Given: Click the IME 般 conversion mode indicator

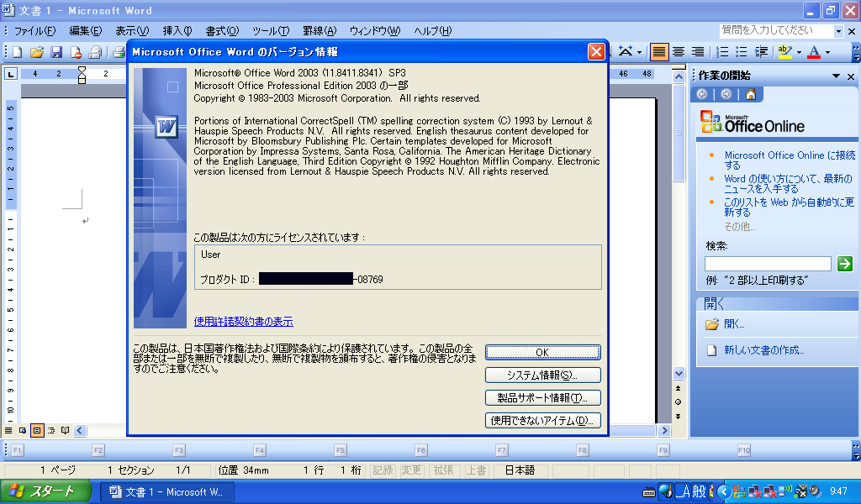Looking at the screenshot, I should (699, 491).
